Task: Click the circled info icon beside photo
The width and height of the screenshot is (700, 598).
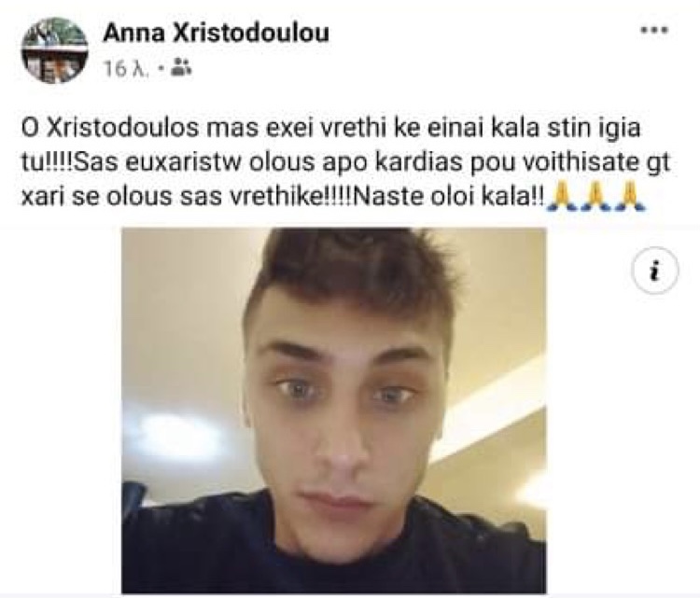Action: pyautogui.click(x=655, y=270)
